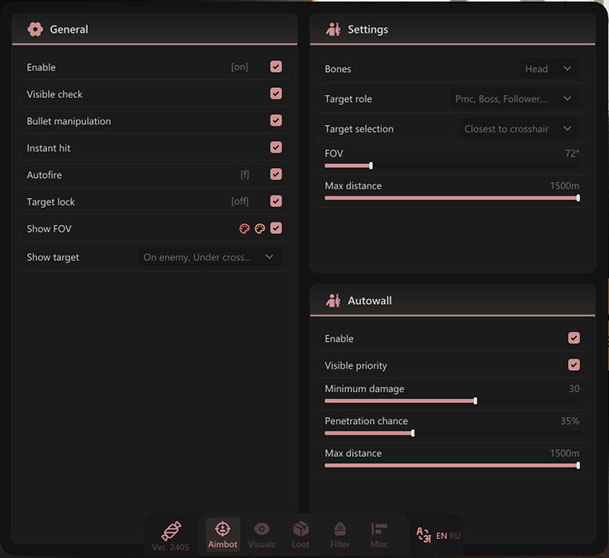Image resolution: width=609 pixels, height=558 pixels.
Task: Open the first Show FOV color picker
Action: [244, 229]
